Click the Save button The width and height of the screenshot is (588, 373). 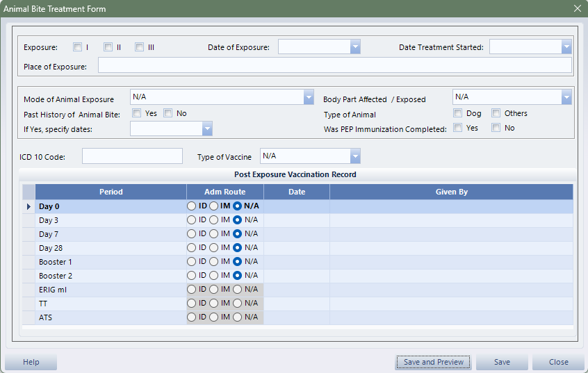click(x=502, y=362)
